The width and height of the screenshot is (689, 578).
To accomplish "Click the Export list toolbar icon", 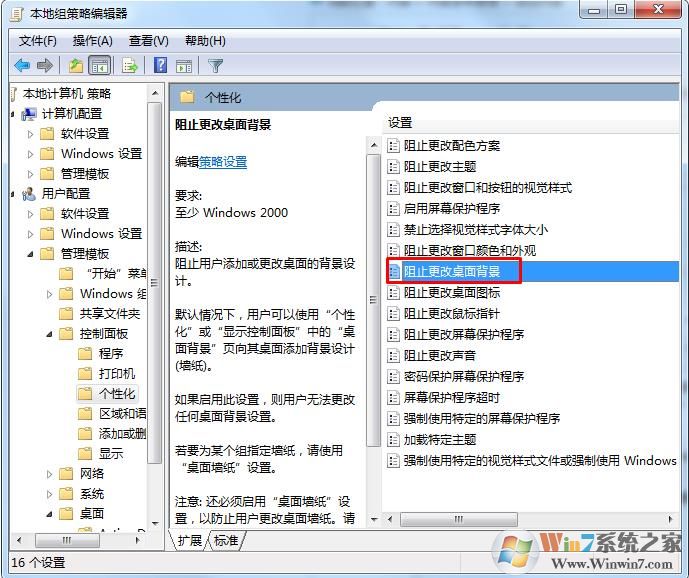I will pyautogui.click(x=130, y=66).
